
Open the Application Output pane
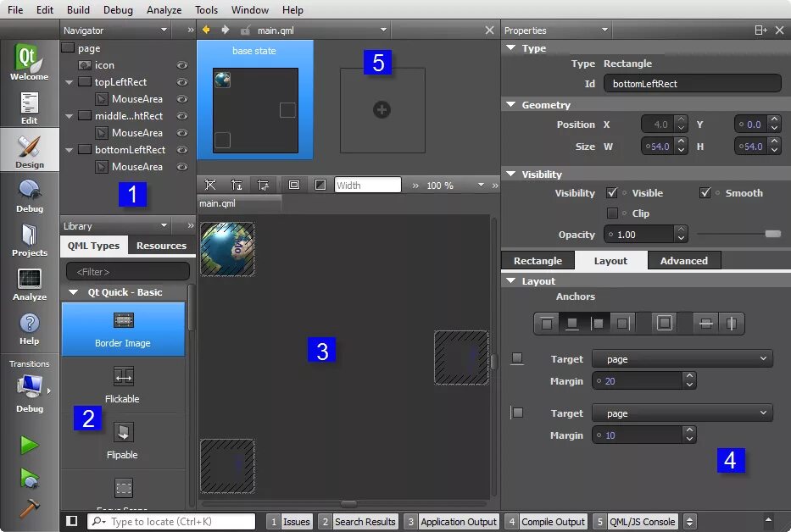tap(452, 521)
